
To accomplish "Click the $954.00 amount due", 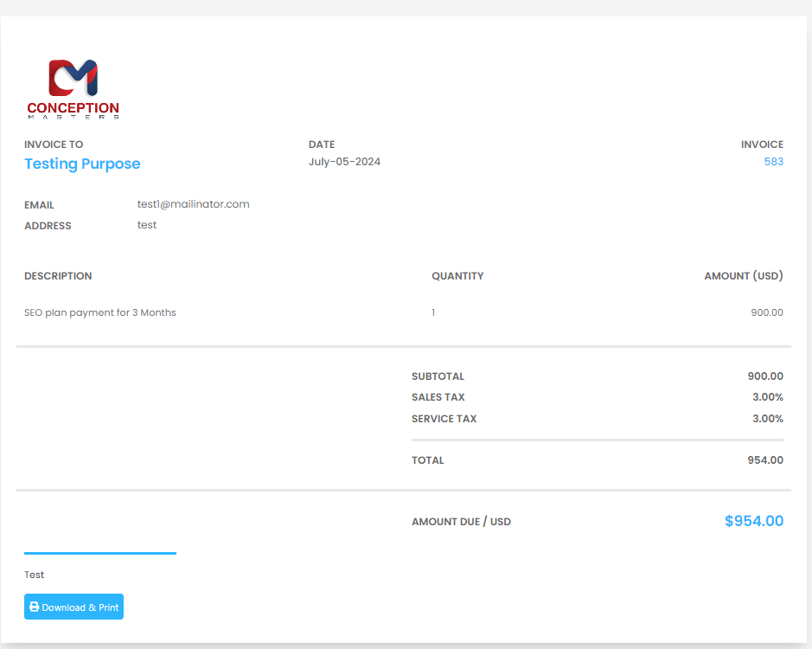I will [753, 521].
